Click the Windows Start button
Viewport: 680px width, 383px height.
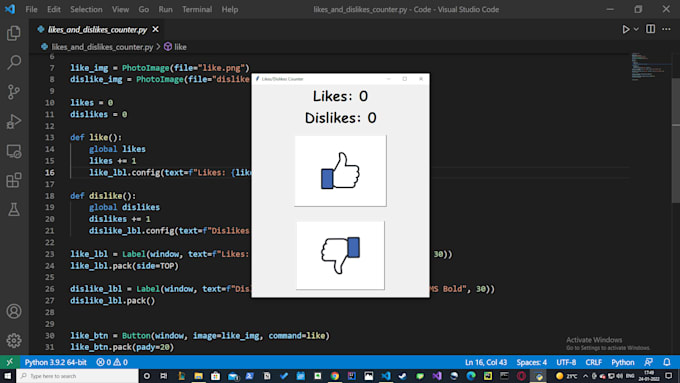(8, 376)
